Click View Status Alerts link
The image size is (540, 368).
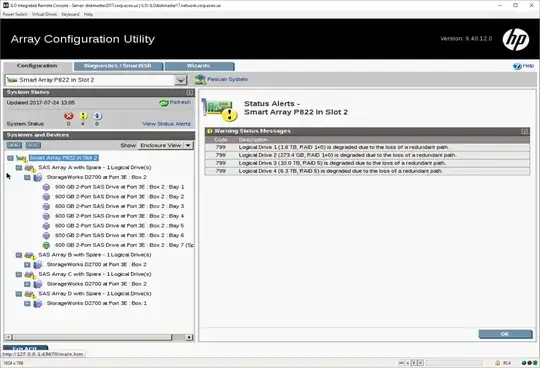(166, 124)
